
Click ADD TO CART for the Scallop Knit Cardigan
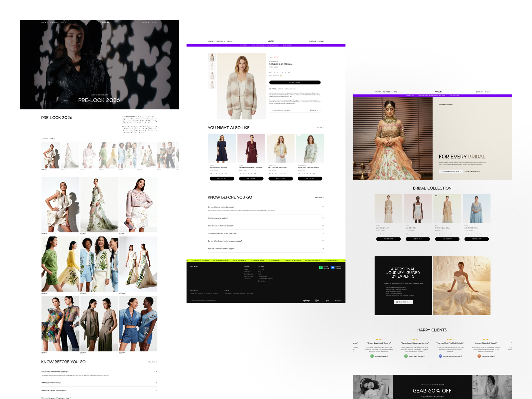pyautogui.click(x=295, y=82)
